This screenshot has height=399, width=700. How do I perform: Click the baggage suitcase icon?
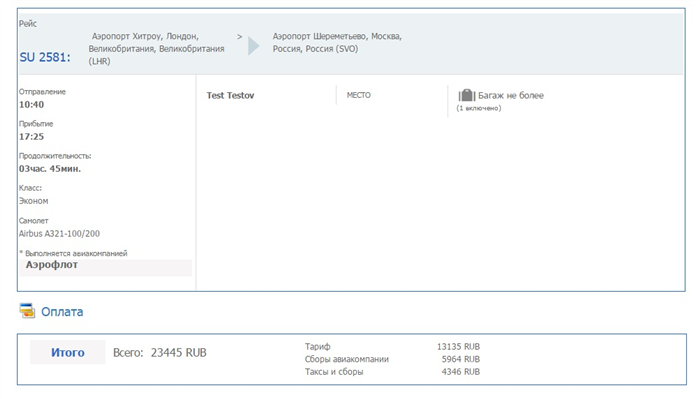pos(467,95)
